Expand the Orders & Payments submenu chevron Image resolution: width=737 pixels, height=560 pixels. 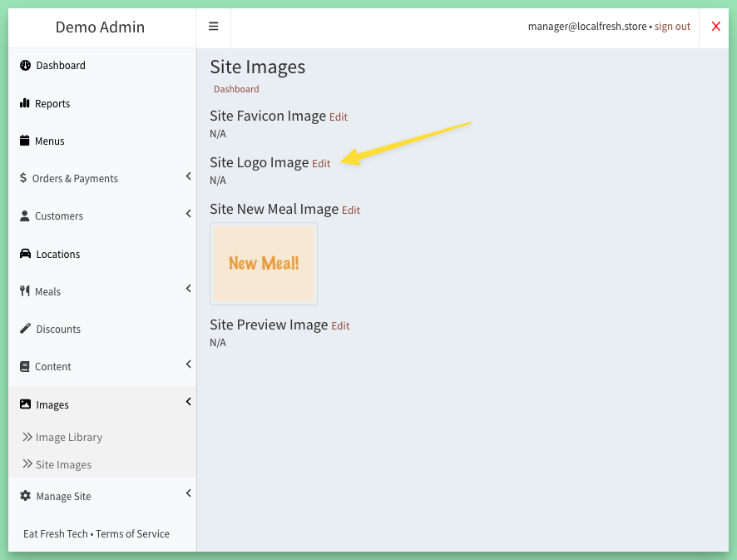[x=189, y=176]
